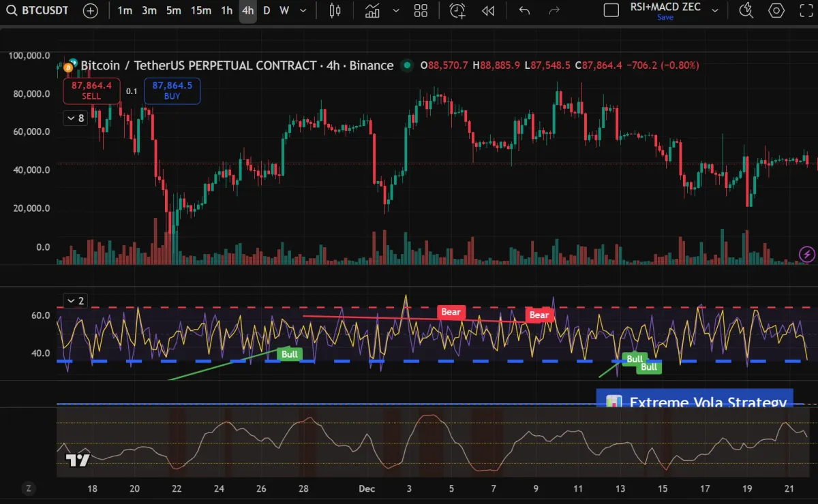Click the first red Bear label
The image size is (818, 504).
coord(451,312)
